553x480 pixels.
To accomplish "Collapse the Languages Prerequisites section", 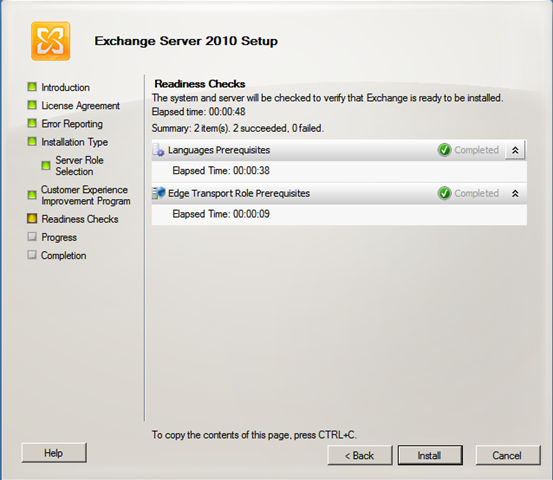I will click(x=515, y=150).
